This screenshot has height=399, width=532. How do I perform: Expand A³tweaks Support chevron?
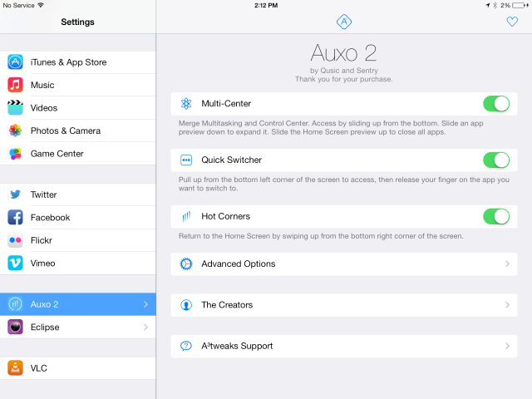[x=507, y=346]
